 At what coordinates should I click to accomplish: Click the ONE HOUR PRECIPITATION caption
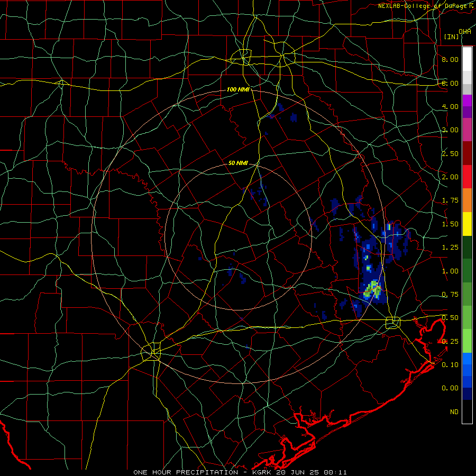pyautogui.click(x=186, y=472)
